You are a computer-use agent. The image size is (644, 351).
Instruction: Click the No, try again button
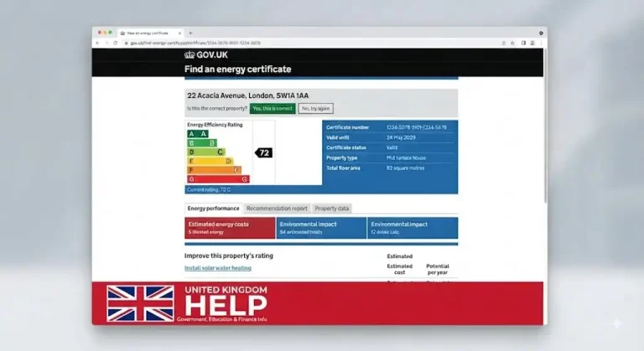coord(315,108)
